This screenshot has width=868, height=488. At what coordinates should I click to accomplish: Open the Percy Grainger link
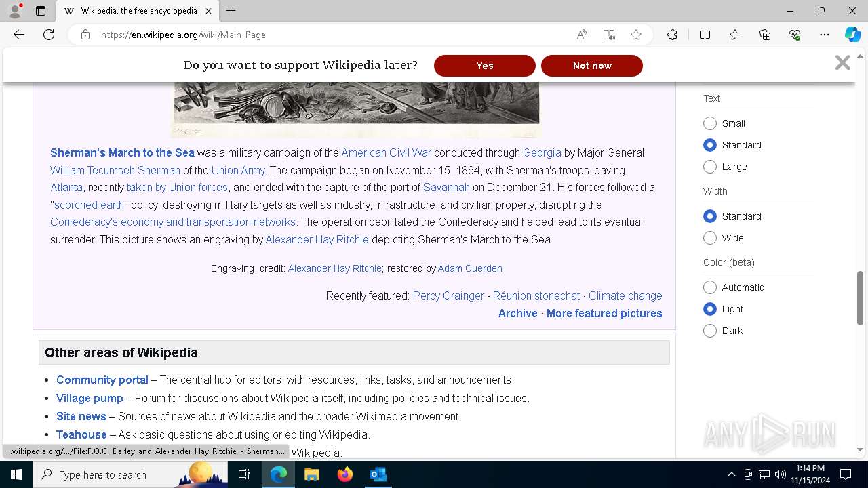coord(448,296)
